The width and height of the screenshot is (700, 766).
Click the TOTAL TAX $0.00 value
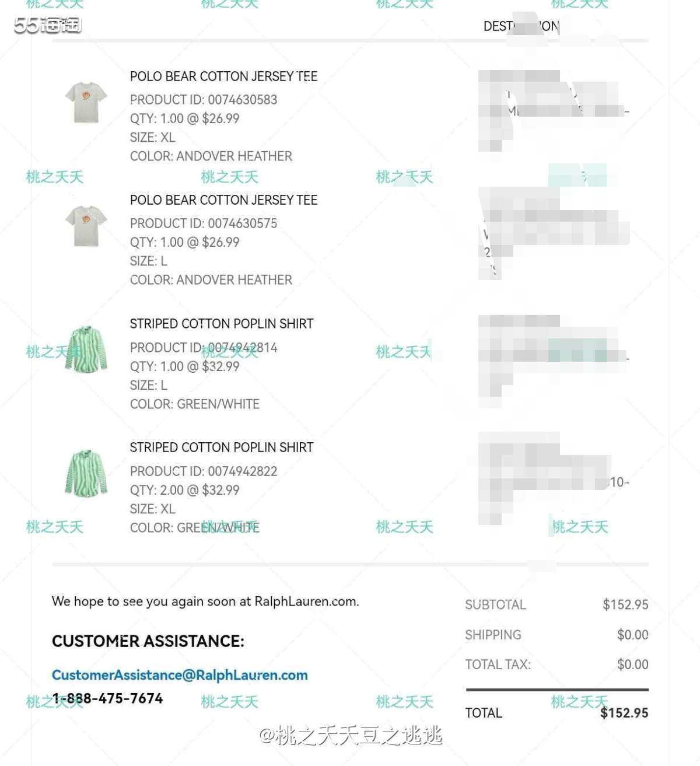tap(632, 664)
